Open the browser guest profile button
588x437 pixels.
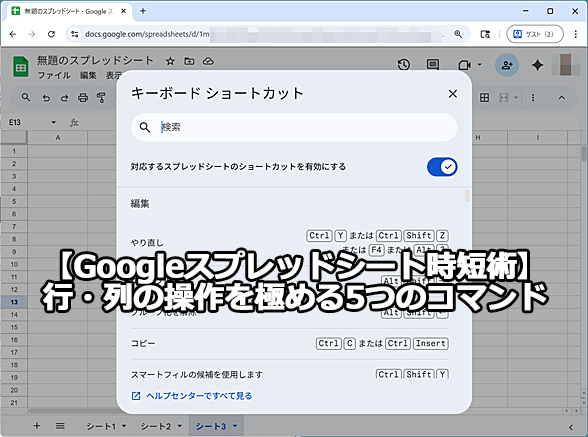tap(535, 34)
